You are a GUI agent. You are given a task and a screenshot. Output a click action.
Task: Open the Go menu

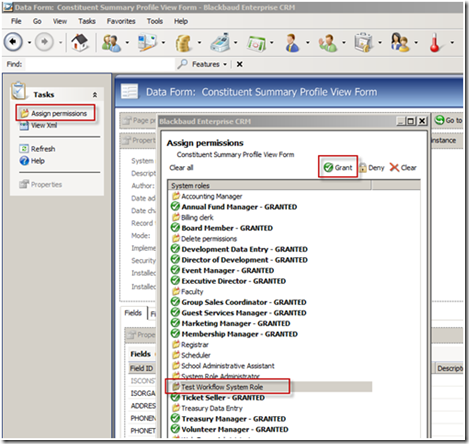click(x=37, y=21)
